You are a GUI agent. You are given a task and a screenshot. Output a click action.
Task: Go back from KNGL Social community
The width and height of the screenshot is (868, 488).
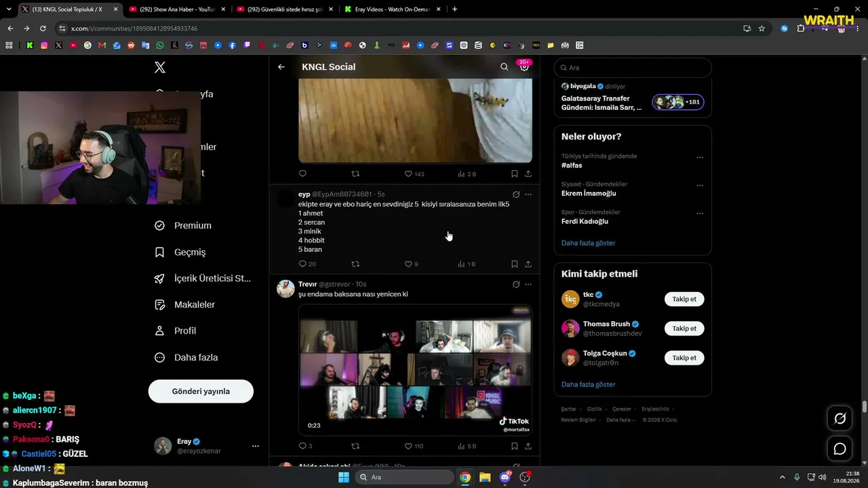281,67
